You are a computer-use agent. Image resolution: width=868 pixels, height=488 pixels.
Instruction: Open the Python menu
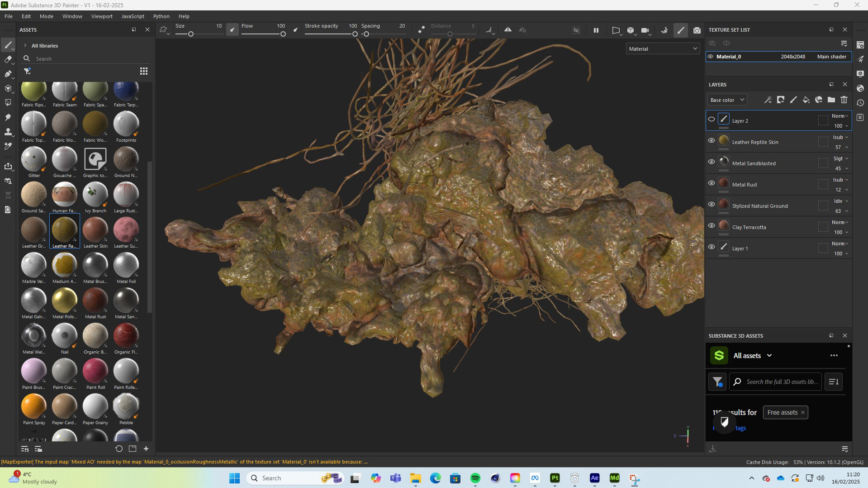(x=161, y=16)
